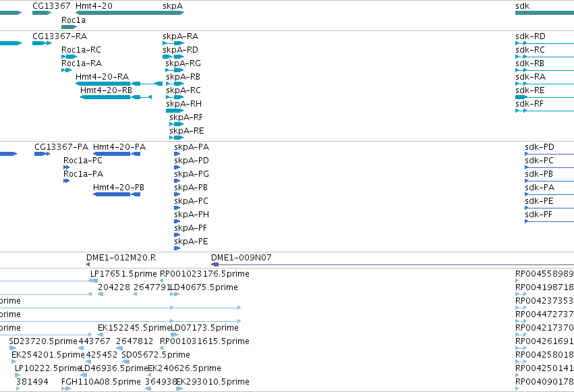Select the skpA gene label

click(x=173, y=6)
